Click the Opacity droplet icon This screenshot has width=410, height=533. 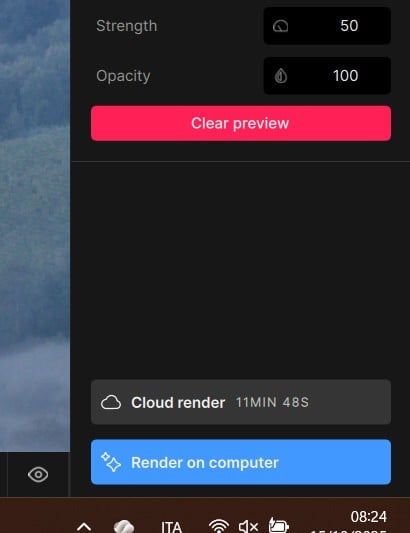[x=281, y=75]
